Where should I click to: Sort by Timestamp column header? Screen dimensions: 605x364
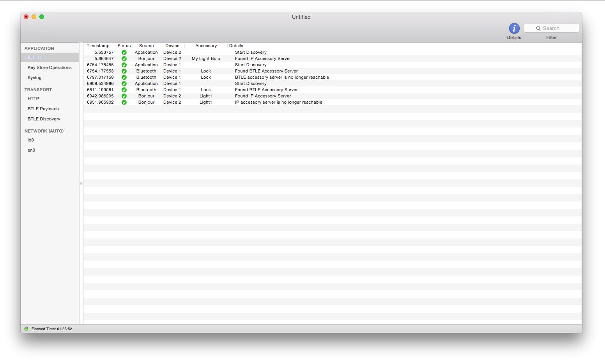(x=98, y=46)
